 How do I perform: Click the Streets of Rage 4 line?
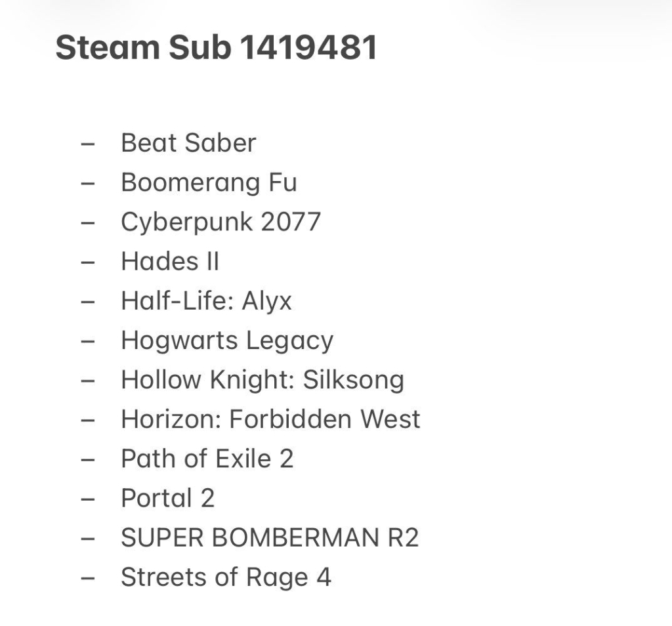[x=226, y=577]
